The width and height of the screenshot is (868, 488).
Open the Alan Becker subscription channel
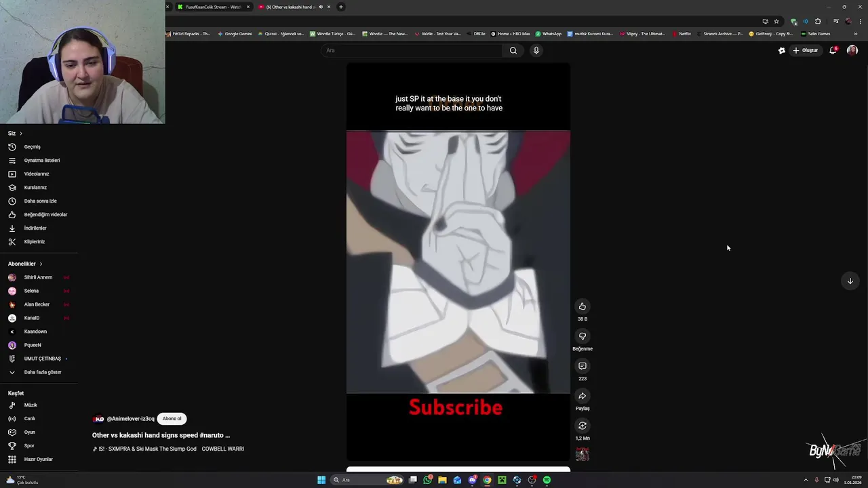click(x=39, y=304)
